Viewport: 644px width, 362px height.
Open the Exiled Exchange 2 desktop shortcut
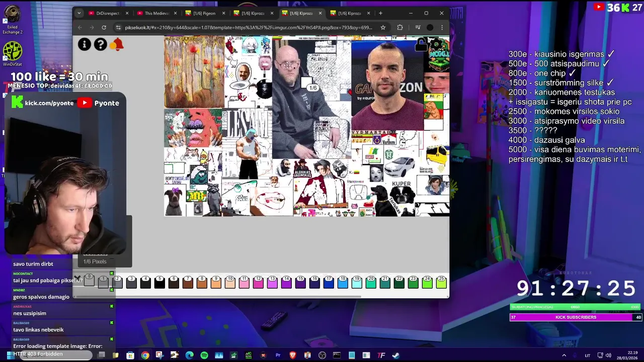click(x=12, y=19)
